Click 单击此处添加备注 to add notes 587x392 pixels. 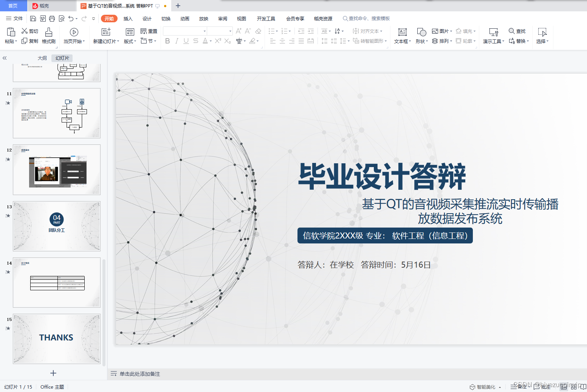pyautogui.click(x=139, y=373)
